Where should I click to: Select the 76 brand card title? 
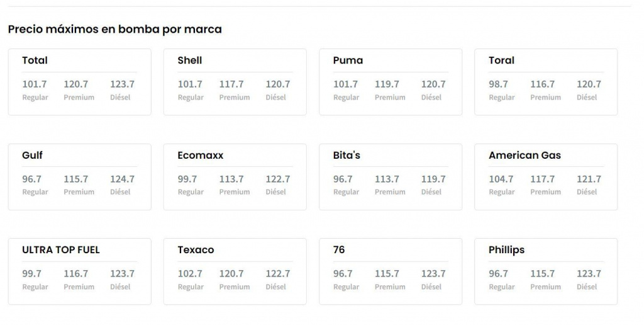click(339, 249)
